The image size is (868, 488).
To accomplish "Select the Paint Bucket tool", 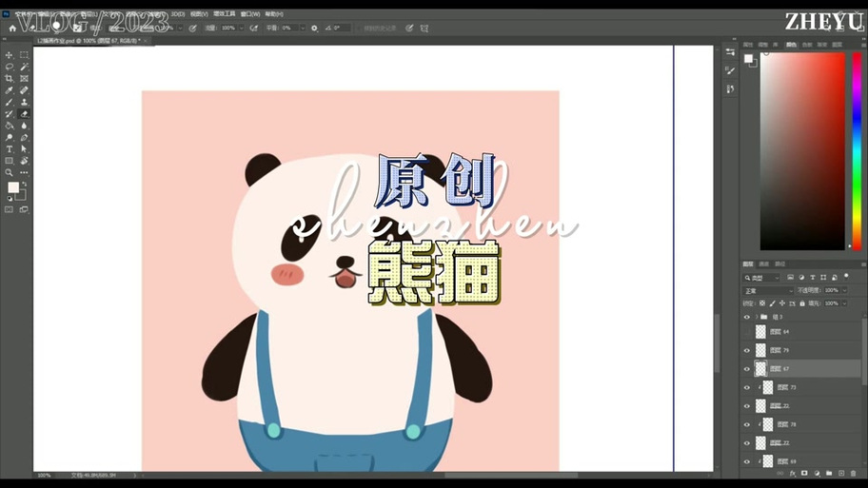I will [9, 126].
